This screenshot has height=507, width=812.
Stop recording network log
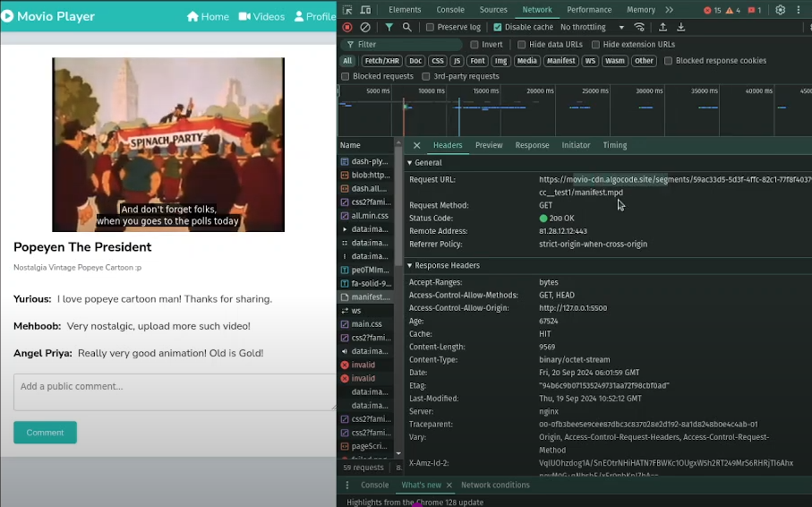(x=347, y=28)
